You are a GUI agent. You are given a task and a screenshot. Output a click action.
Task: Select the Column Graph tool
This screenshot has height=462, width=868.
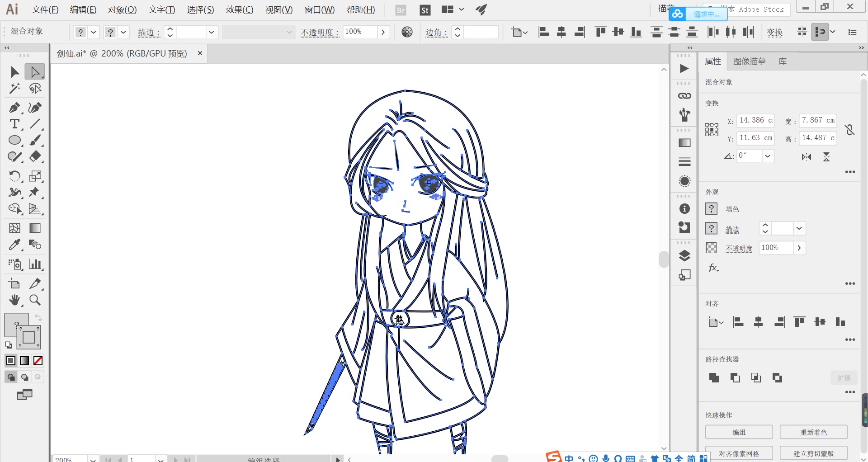pos(35,264)
